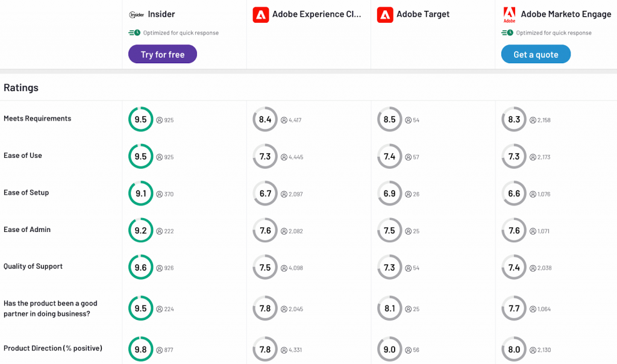
Task: Open the Adobe Target product title
Action: point(423,14)
